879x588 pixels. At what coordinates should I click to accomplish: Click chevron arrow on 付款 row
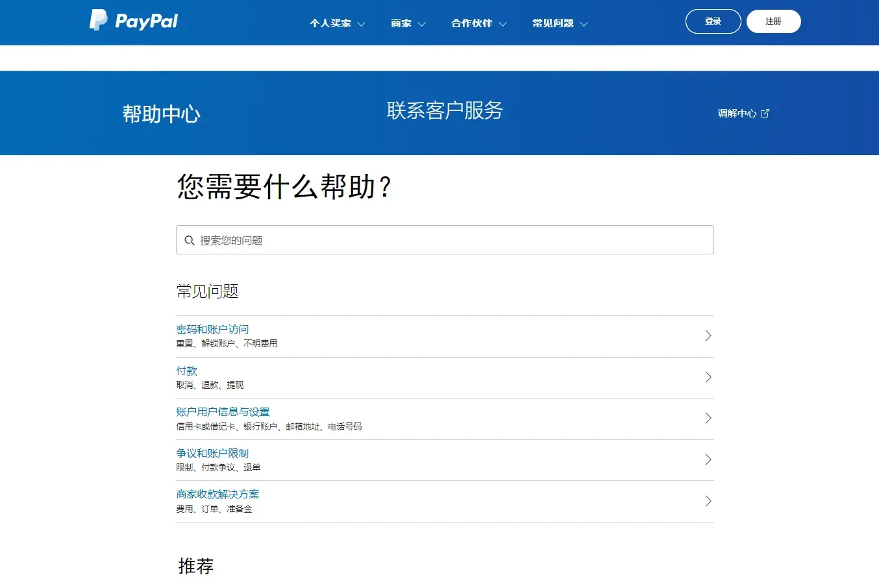tap(708, 377)
